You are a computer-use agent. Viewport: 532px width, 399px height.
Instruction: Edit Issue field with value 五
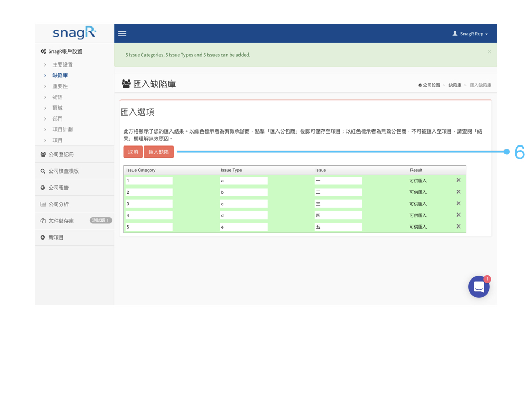(338, 227)
